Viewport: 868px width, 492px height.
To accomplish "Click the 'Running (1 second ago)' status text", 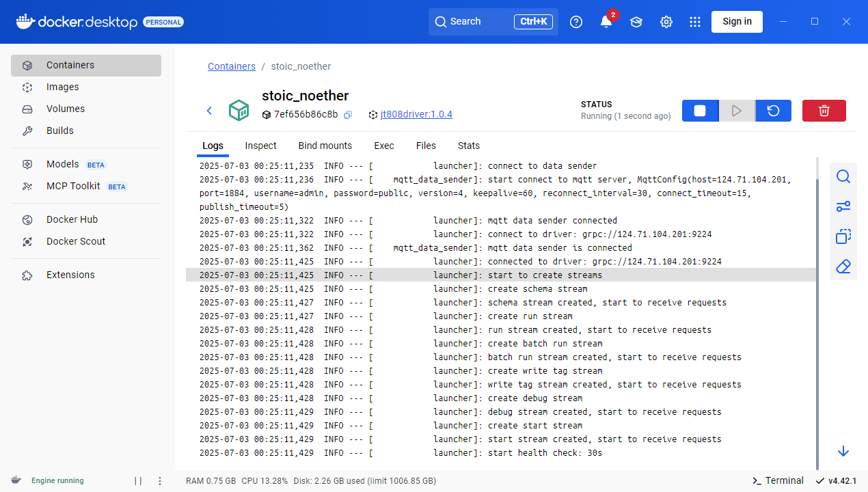I will tap(626, 116).
